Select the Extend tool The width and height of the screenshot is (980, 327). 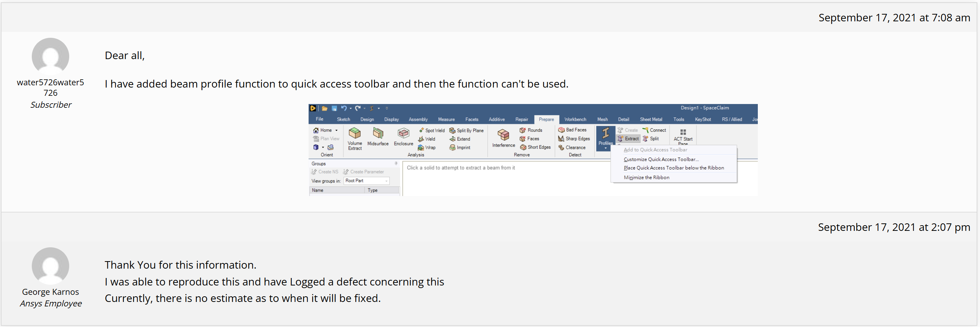[x=460, y=139]
